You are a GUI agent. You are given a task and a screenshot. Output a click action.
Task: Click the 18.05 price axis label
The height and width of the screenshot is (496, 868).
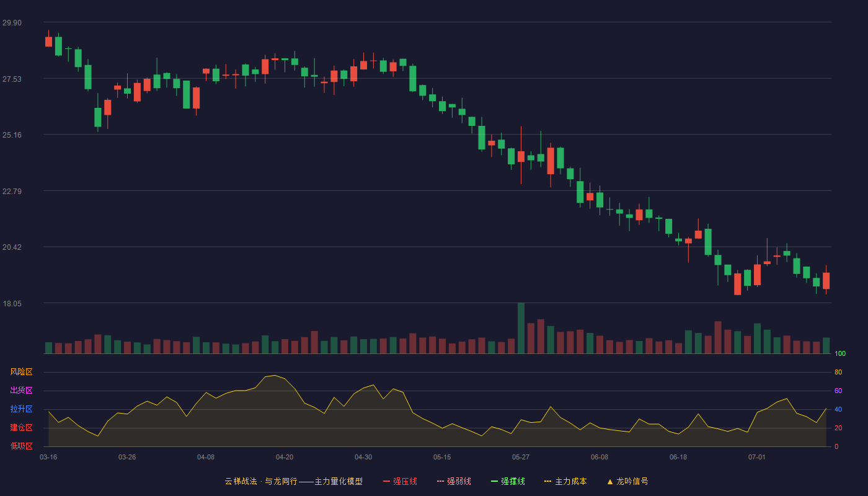pos(12,304)
